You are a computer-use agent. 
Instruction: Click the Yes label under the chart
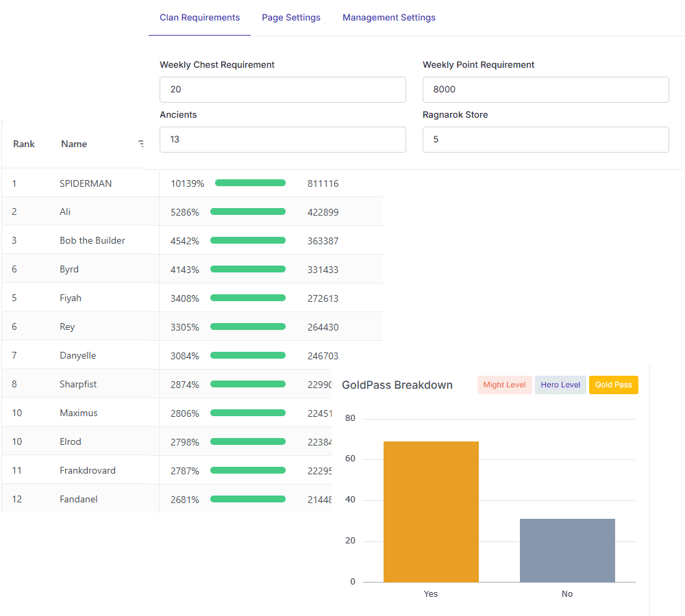click(431, 593)
